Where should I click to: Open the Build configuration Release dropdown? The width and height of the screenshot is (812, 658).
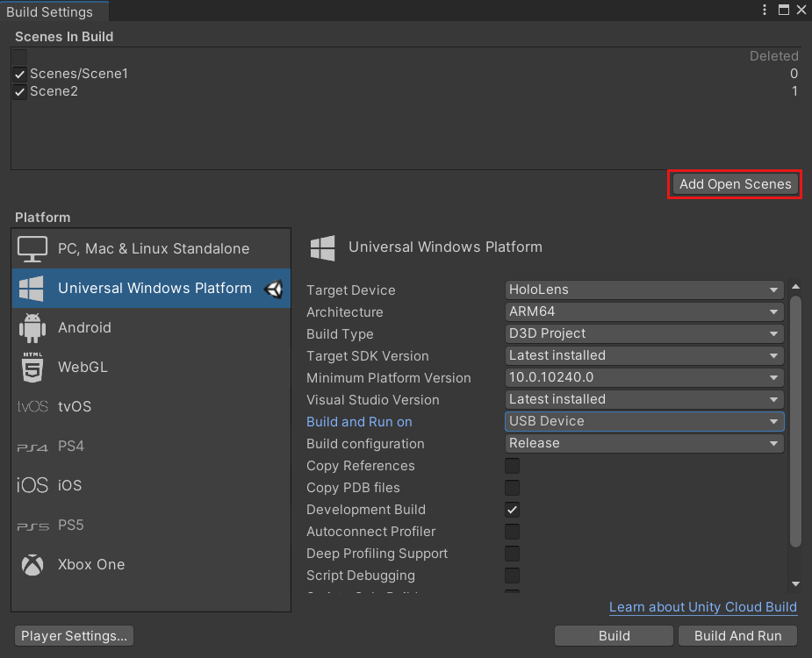(x=643, y=443)
